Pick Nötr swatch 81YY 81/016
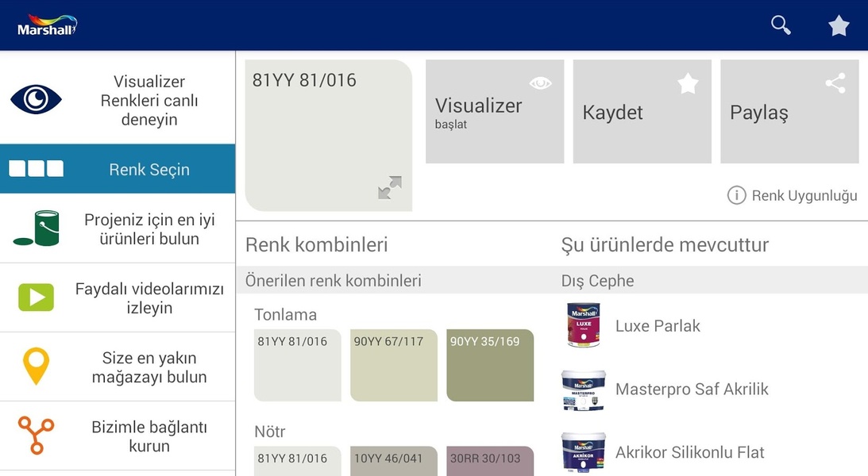868x476 pixels. 298,461
